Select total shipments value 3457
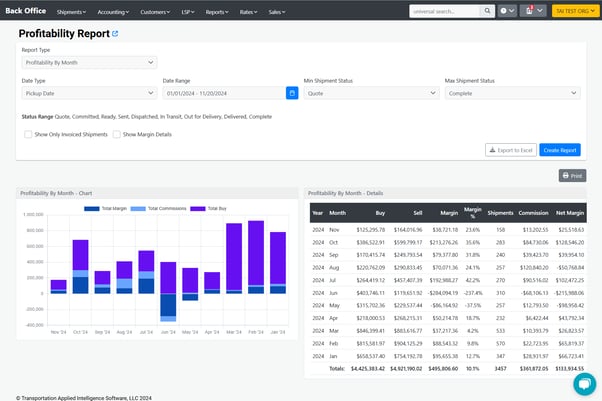The image size is (602, 401). tap(500, 368)
